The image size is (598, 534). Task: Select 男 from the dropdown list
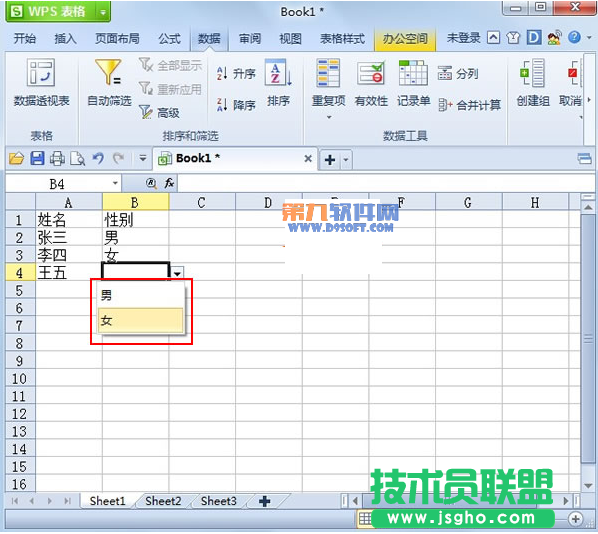pyautogui.click(x=141, y=295)
